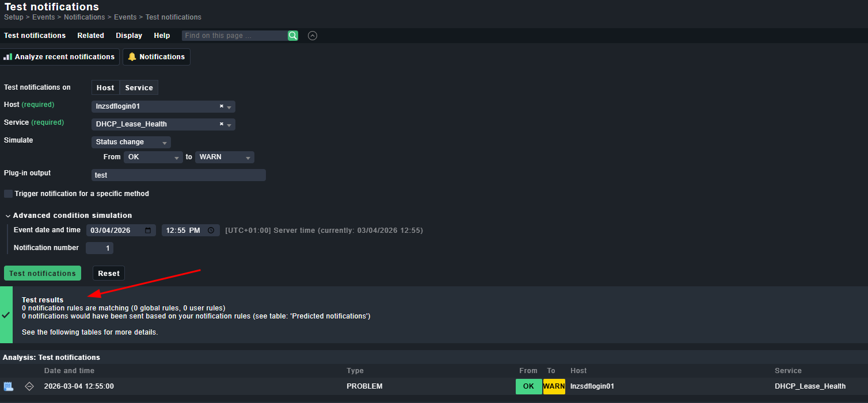Viewport: 868px width, 403px height.
Task: Open the clock picker in the event time field
Action: pyautogui.click(x=211, y=231)
